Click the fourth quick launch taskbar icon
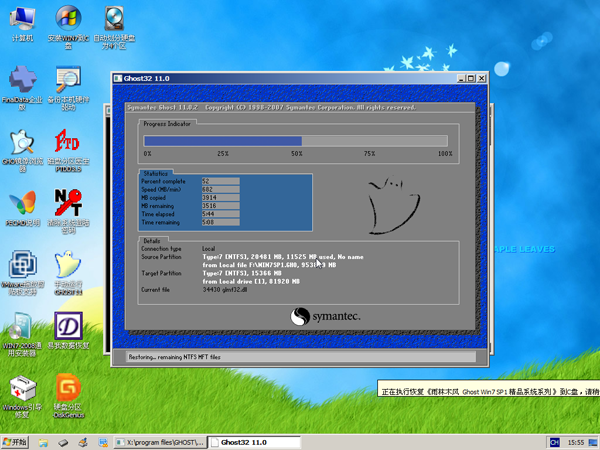 pos(103,443)
